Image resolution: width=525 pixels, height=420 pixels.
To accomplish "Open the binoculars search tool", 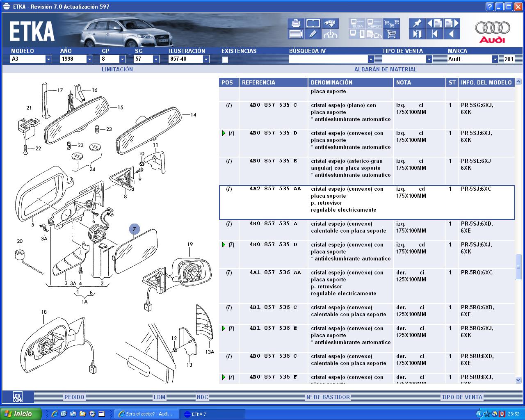I will click(x=330, y=23).
